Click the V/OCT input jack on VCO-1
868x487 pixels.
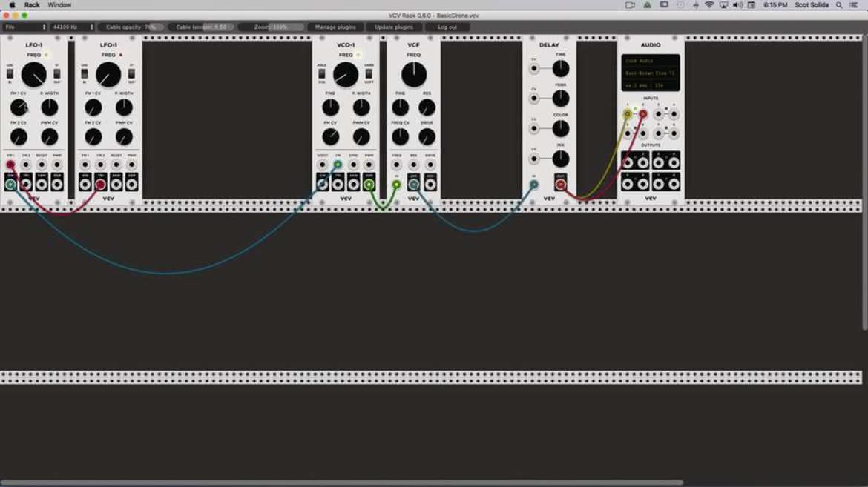(x=322, y=165)
